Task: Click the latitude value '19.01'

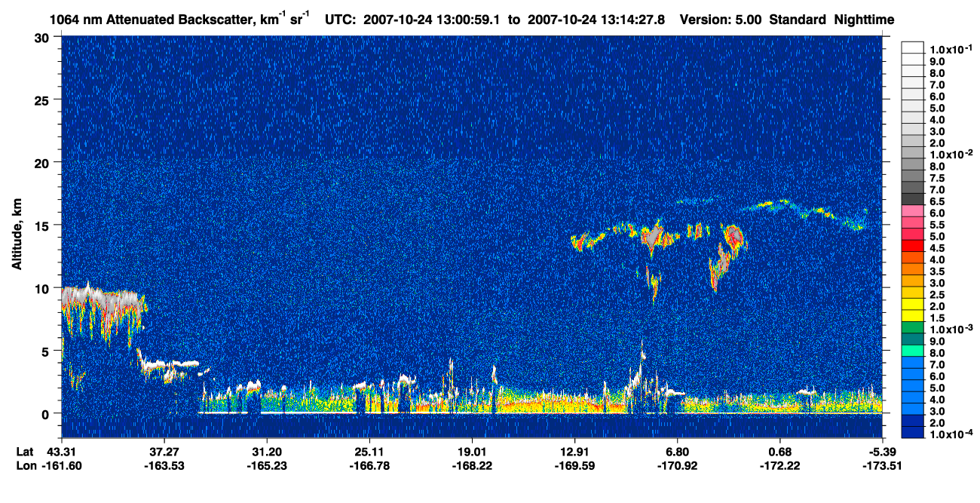Action: 472,451
